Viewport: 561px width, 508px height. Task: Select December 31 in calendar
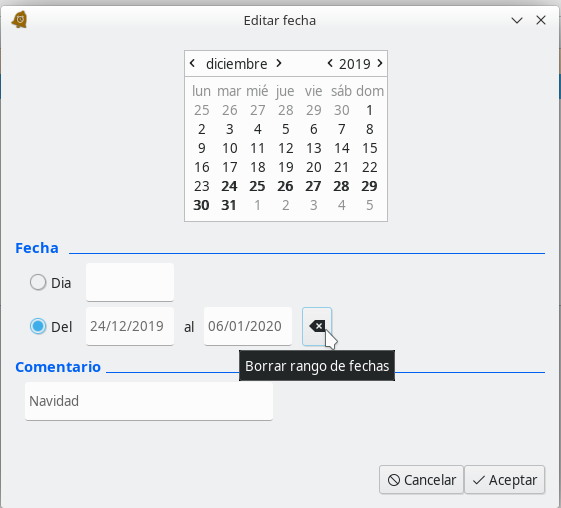229,205
